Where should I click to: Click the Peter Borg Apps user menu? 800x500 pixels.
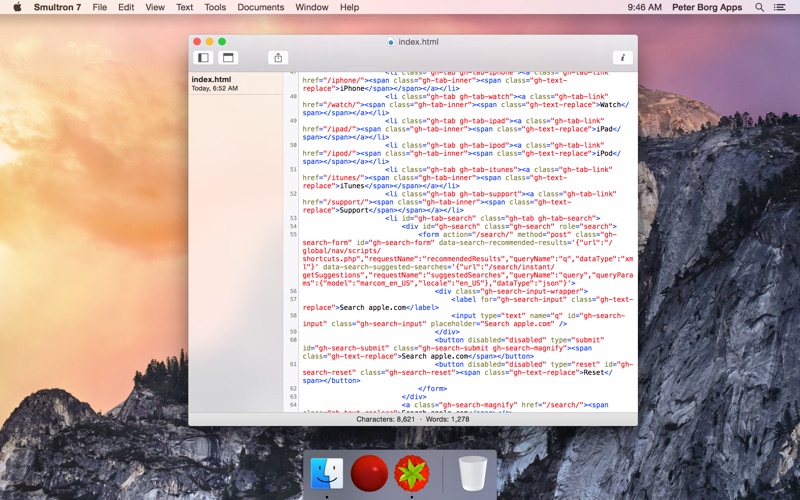coord(707,7)
